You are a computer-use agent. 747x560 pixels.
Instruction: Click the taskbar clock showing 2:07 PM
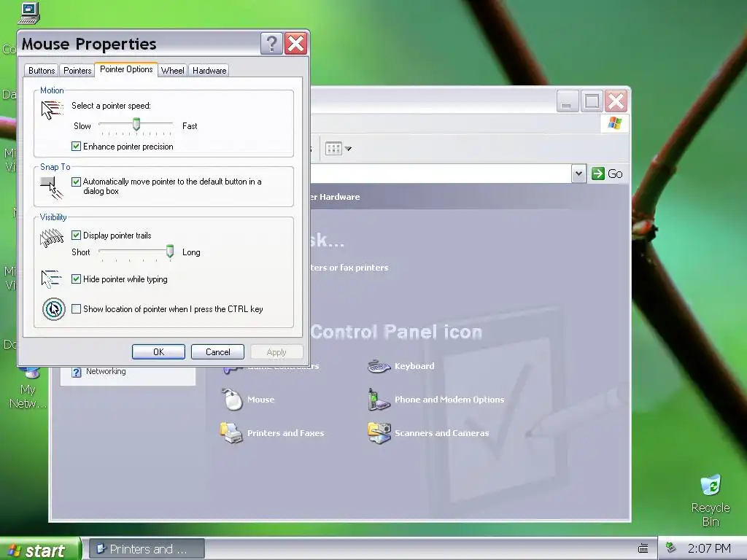(709, 548)
